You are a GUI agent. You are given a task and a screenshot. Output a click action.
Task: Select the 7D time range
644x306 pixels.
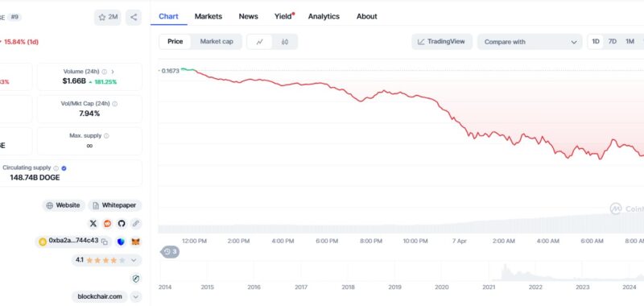(x=613, y=42)
